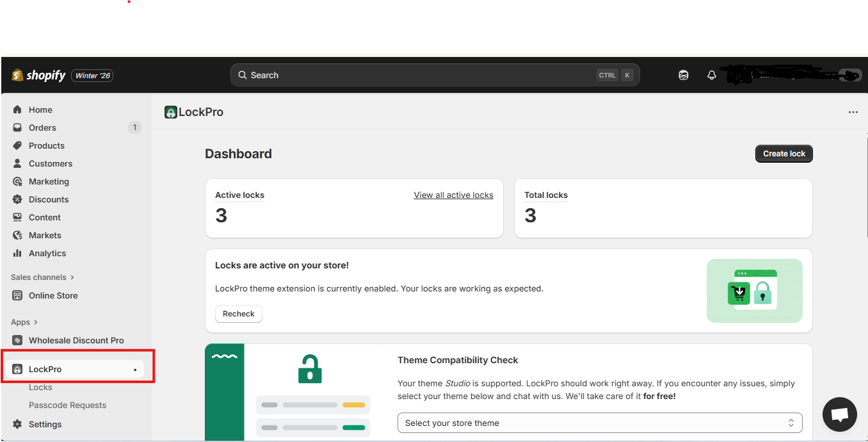Expand the Sales channels section

click(72, 277)
